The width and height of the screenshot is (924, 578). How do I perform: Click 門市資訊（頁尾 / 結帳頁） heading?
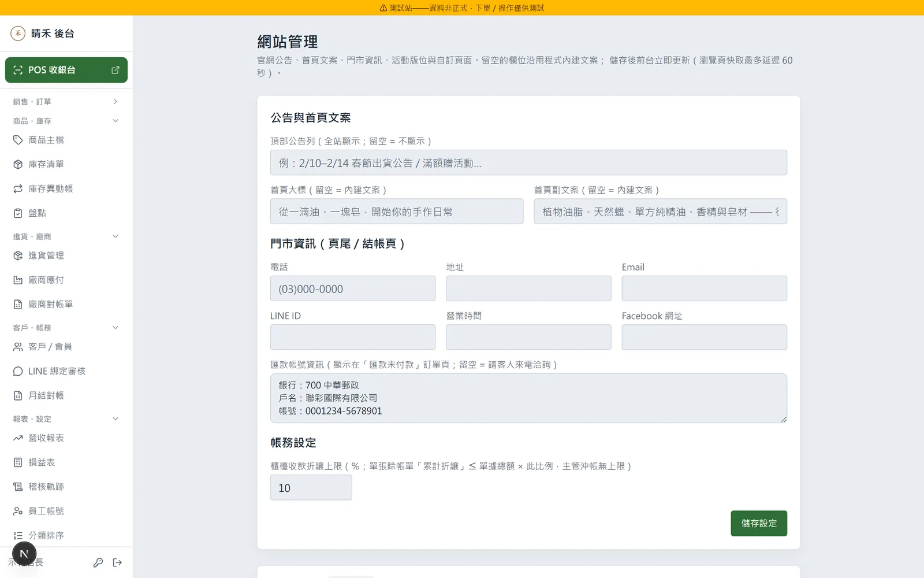[x=338, y=244]
